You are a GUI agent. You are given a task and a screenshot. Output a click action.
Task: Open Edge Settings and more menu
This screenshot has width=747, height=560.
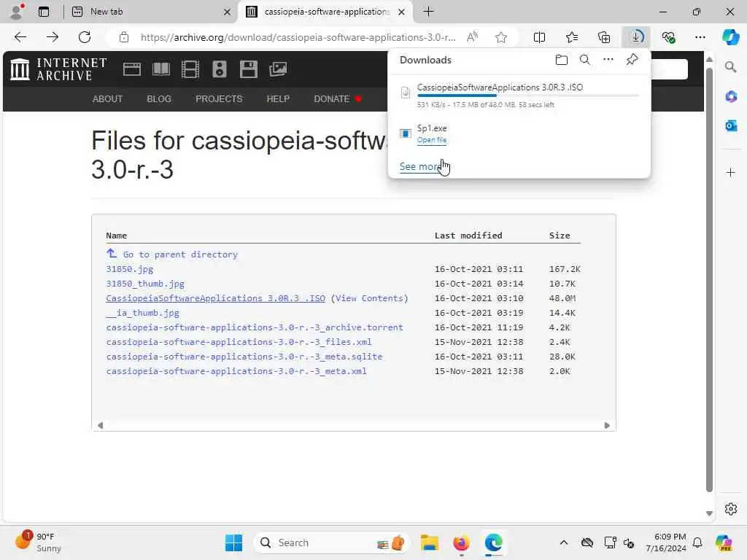pos(700,37)
